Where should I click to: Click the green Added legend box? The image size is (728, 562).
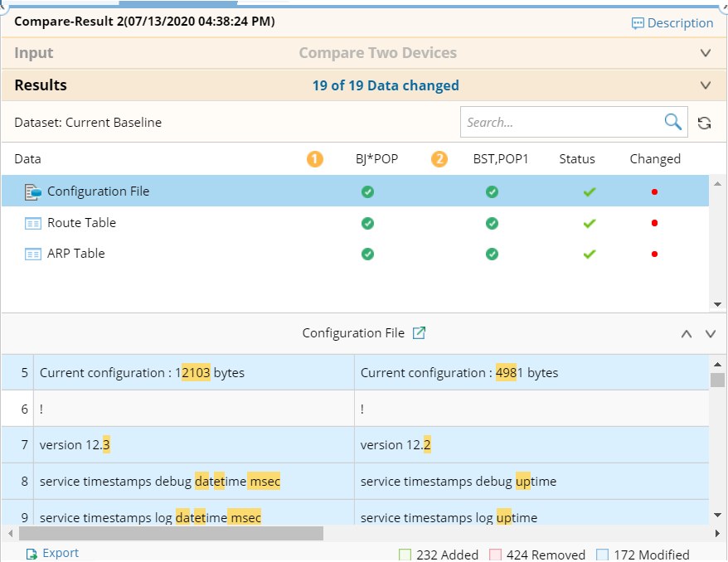[405, 555]
